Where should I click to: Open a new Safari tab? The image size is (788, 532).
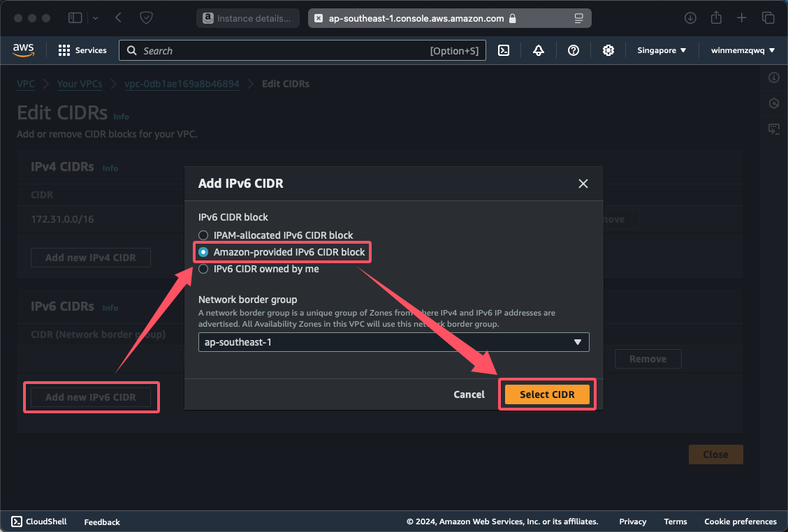click(741, 18)
